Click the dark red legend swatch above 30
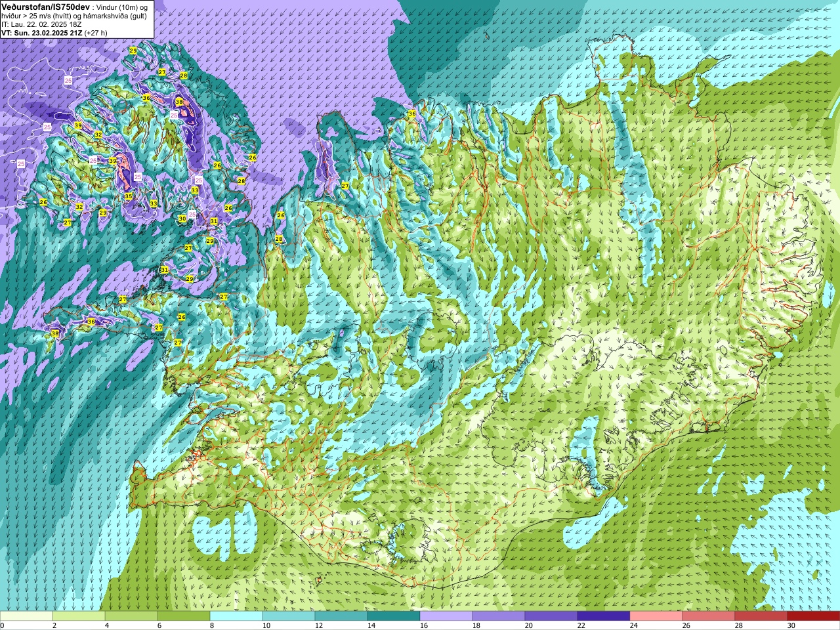The height and width of the screenshot is (630, 840). click(x=814, y=616)
